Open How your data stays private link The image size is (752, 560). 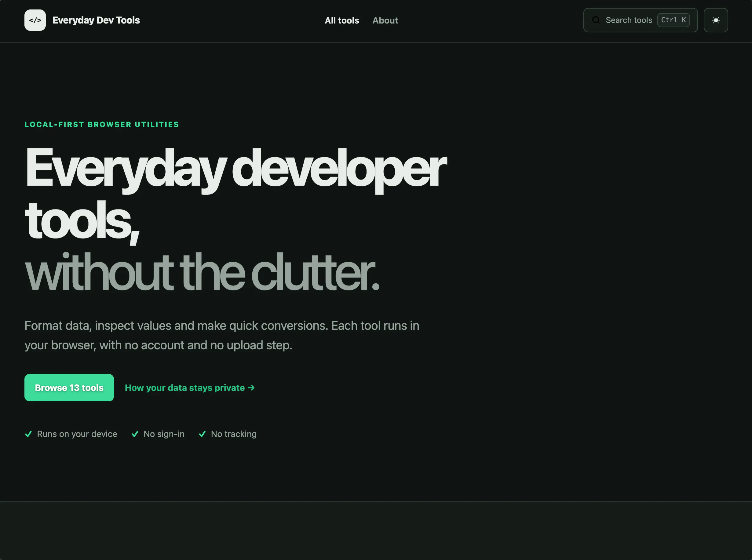coord(190,387)
